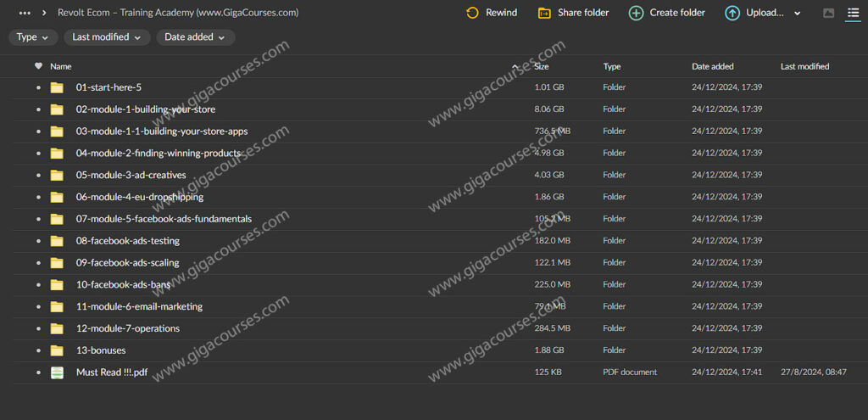
Task: Switch to list view icon
Action: 853,13
